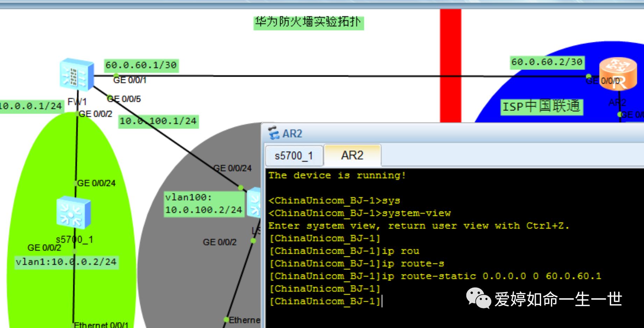Click the "Enter system view" message line
Screen dimensions: 644x328
tap(419, 226)
